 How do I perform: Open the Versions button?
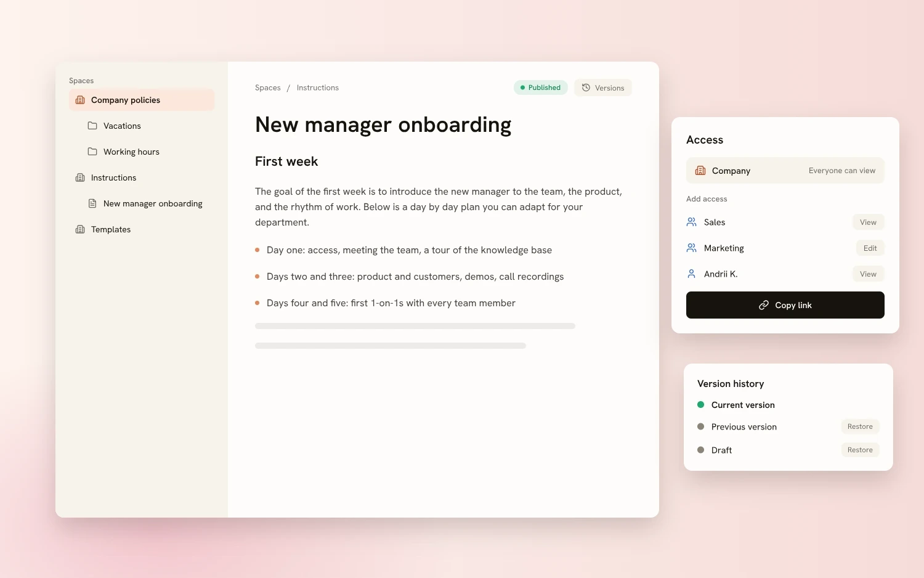(x=603, y=88)
